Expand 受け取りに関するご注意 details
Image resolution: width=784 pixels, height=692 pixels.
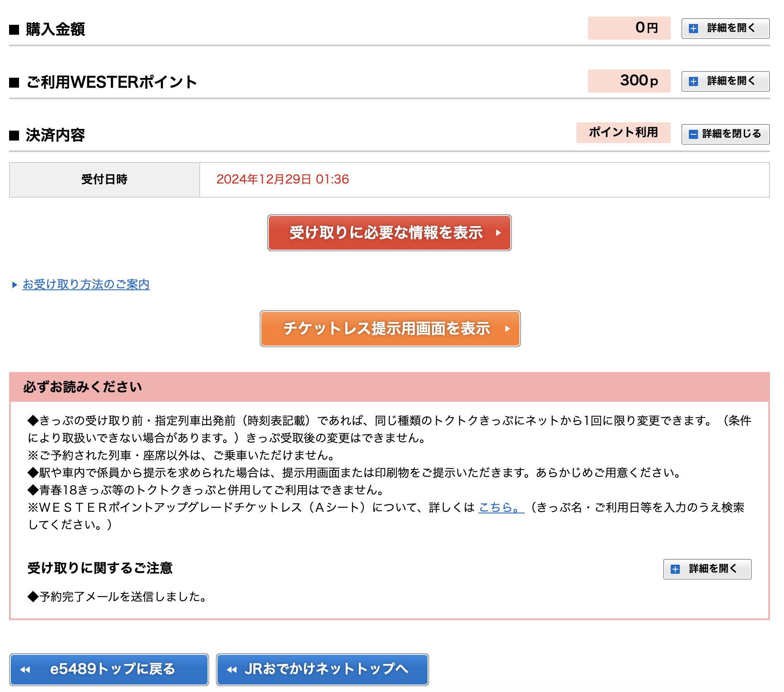coord(707,569)
